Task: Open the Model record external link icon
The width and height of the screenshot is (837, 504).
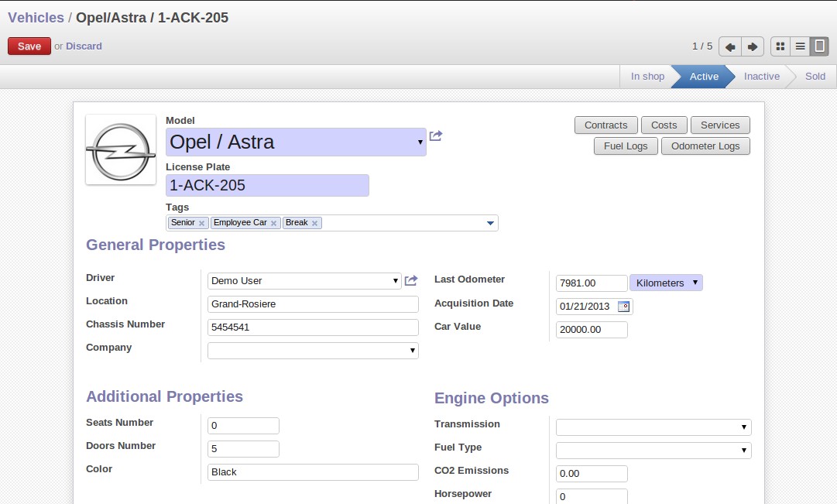Action: pos(436,136)
